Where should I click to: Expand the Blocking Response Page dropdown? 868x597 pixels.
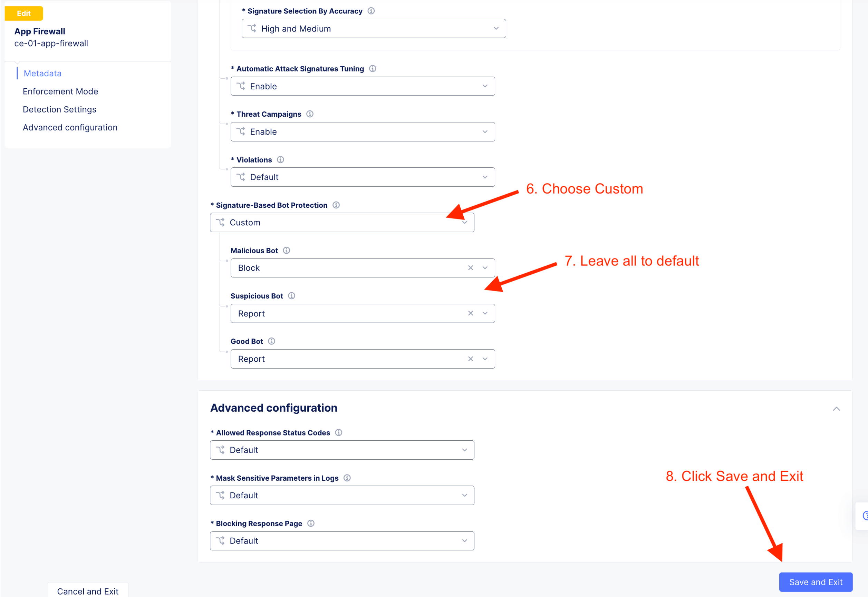click(341, 541)
